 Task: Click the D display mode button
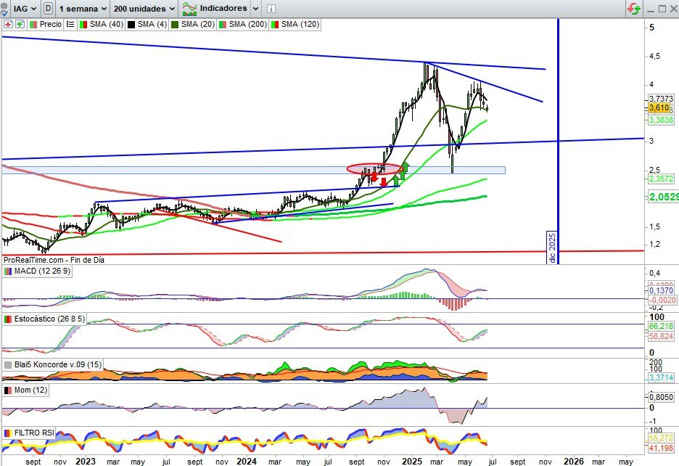point(48,8)
